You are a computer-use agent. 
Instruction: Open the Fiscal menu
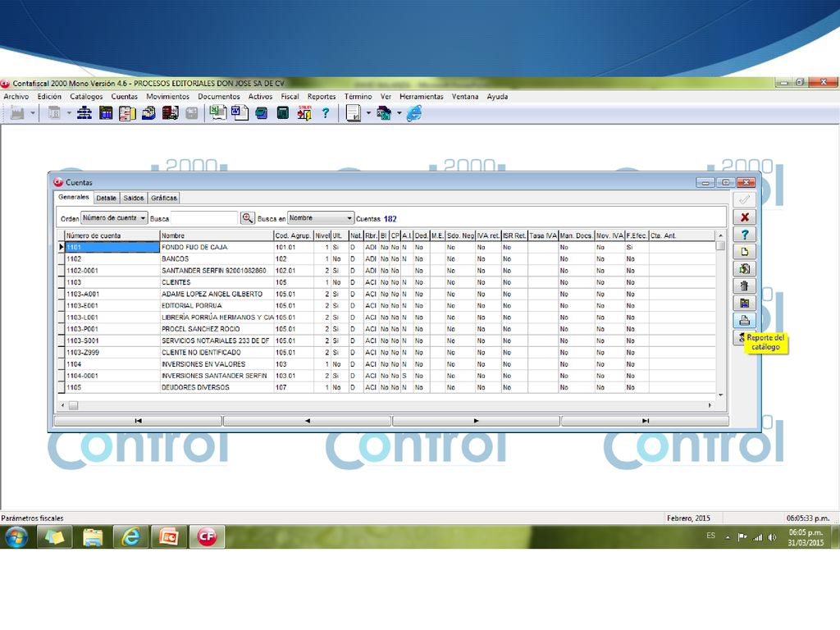(290, 97)
